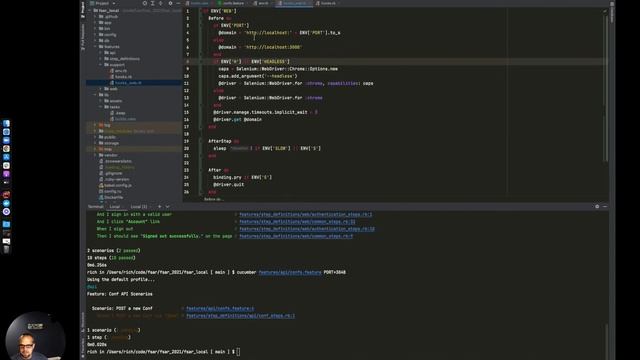Open Finder from the macOS dock
640x360 pixels.
pyautogui.click(x=6, y=123)
